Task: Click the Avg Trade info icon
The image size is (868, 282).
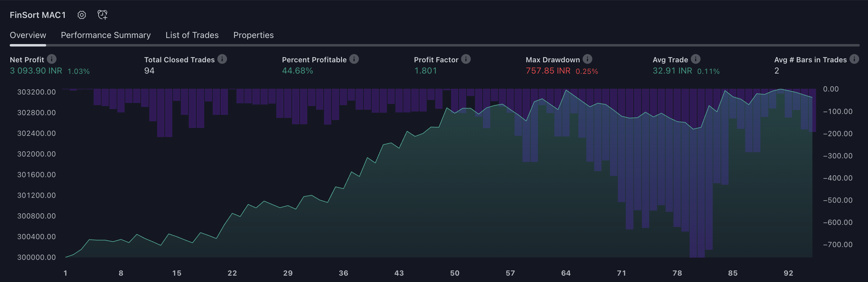Action: (x=695, y=59)
